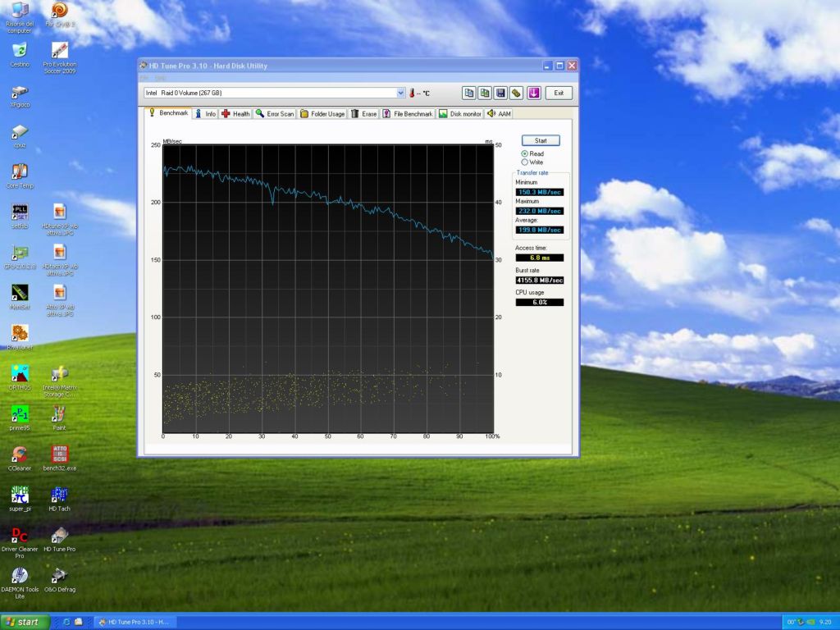Select the Write radio button
Screen dimensions: 840x630
point(525,162)
